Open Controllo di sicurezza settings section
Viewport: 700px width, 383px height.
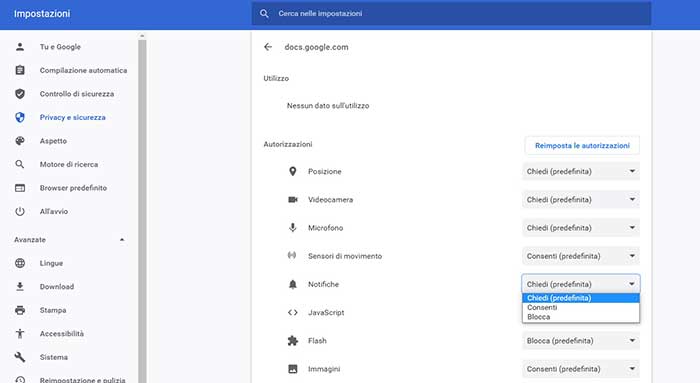77,94
